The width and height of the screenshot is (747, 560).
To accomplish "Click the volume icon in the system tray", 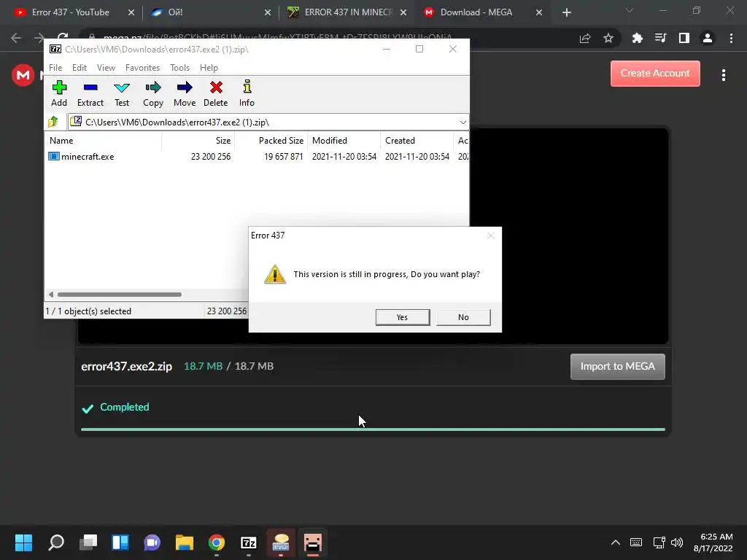I will (676, 542).
